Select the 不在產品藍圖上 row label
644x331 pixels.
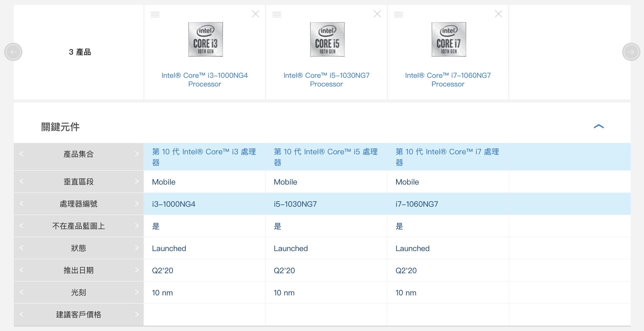(78, 226)
